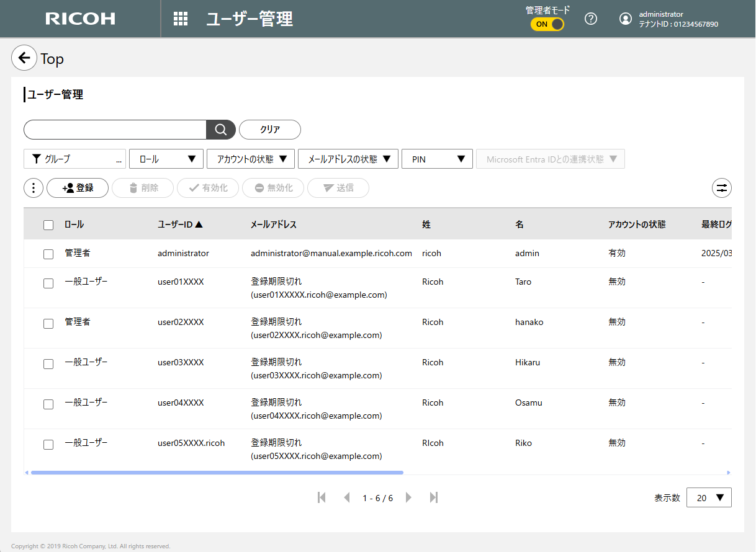Check the user03XXXX row checkbox
The image size is (756, 552).
pyautogui.click(x=48, y=364)
